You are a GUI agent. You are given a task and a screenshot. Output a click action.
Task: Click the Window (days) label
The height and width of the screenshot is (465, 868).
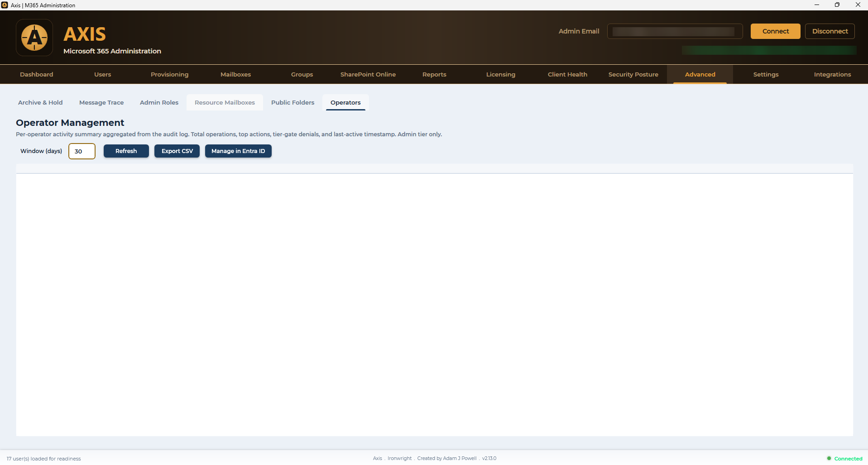(x=41, y=151)
